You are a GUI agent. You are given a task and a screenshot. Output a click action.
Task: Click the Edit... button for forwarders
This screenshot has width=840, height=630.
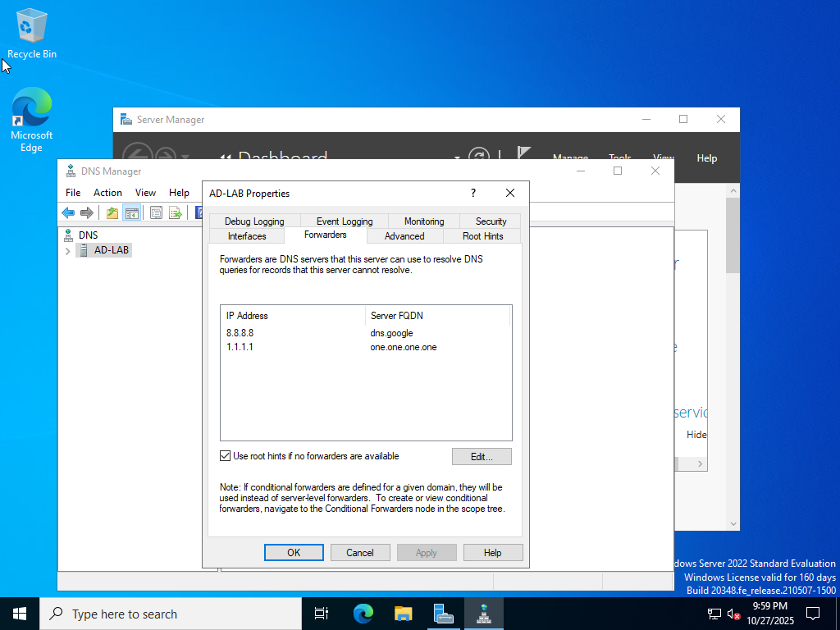(482, 456)
